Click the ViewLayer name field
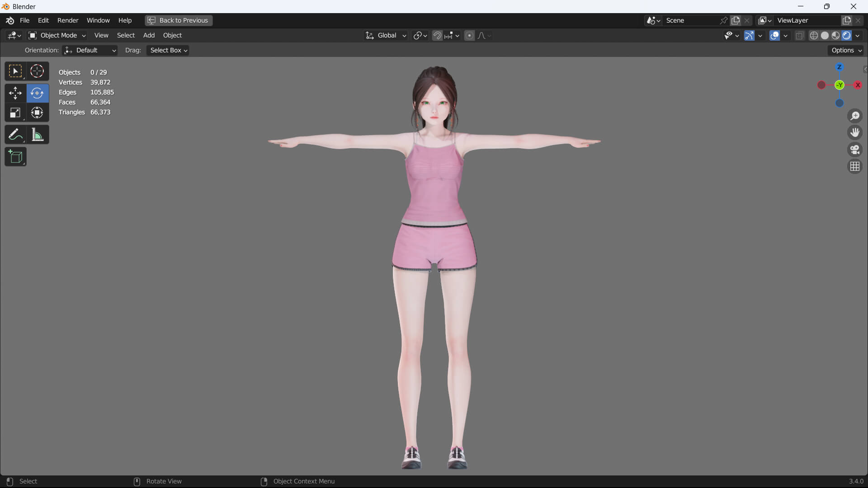The image size is (868, 488). [x=807, y=20]
